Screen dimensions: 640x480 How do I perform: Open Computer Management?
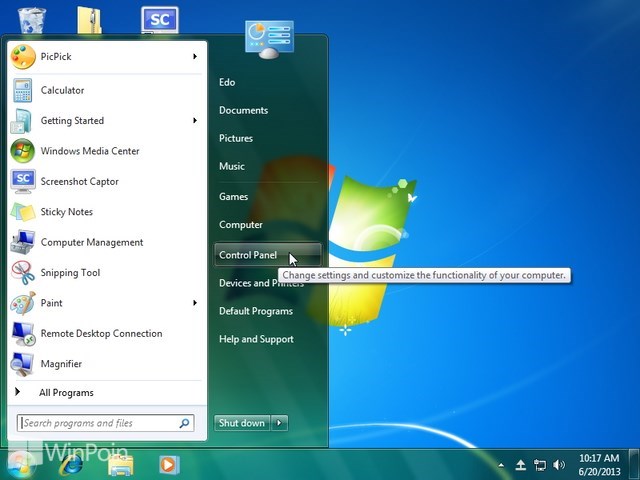106,242
